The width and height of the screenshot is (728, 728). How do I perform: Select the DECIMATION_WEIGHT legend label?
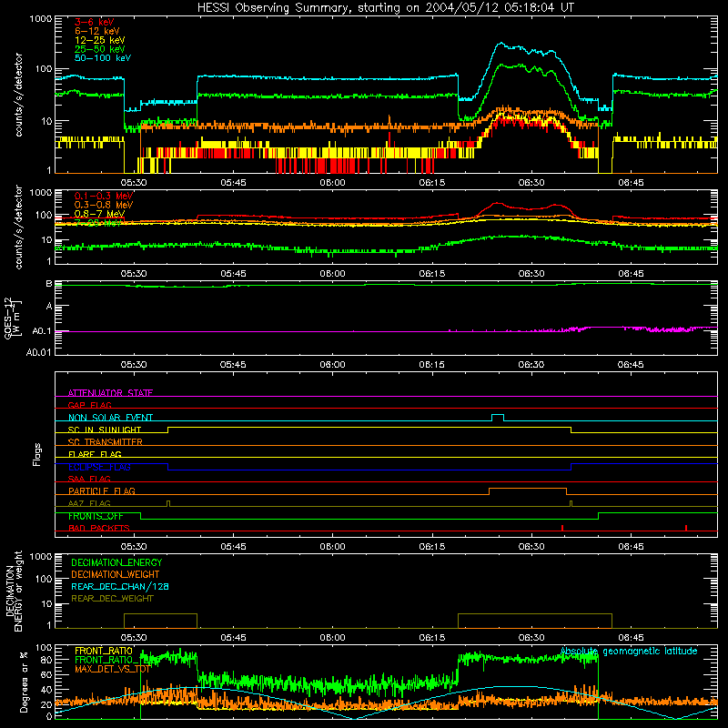116,575
